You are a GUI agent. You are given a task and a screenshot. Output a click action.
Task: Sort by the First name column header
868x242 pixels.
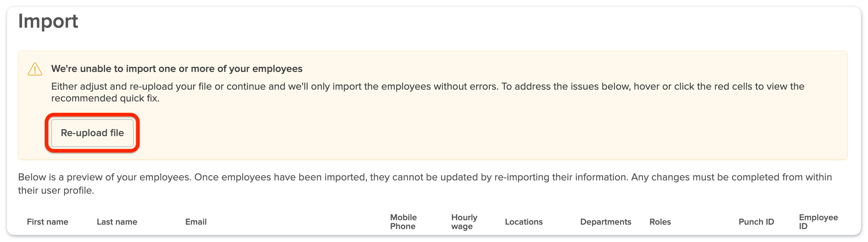point(48,222)
